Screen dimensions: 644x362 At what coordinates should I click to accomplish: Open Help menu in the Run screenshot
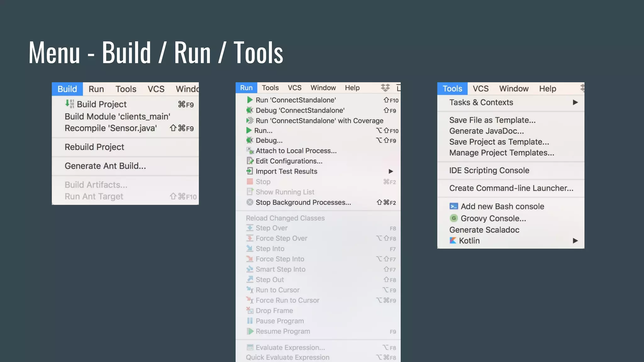tap(352, 88)
